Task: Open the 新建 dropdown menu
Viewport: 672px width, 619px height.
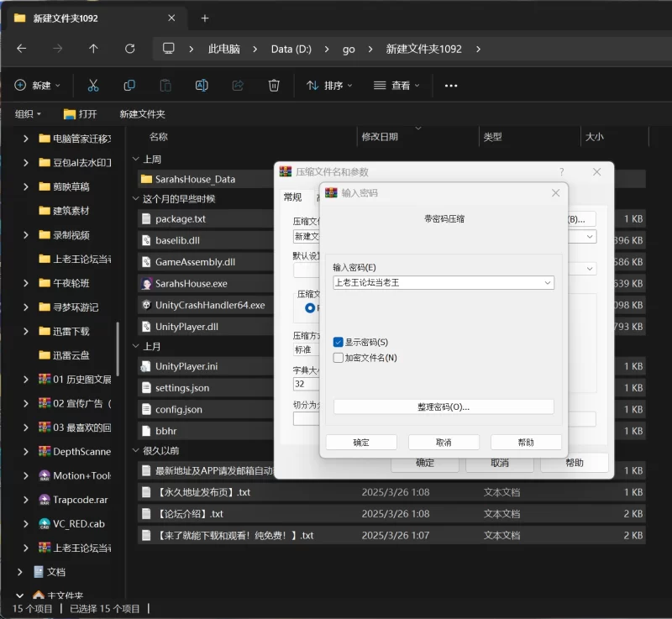Action: click(37, 86)
